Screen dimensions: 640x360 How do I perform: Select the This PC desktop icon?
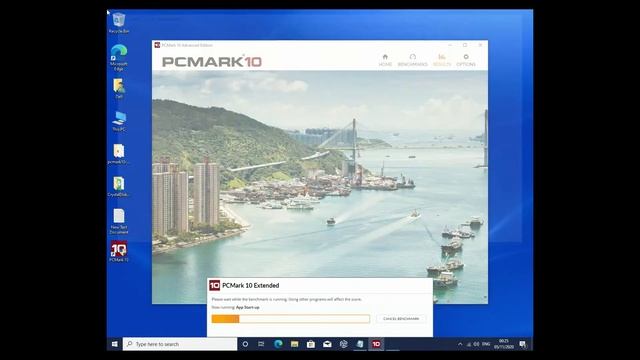click(119, 121)
